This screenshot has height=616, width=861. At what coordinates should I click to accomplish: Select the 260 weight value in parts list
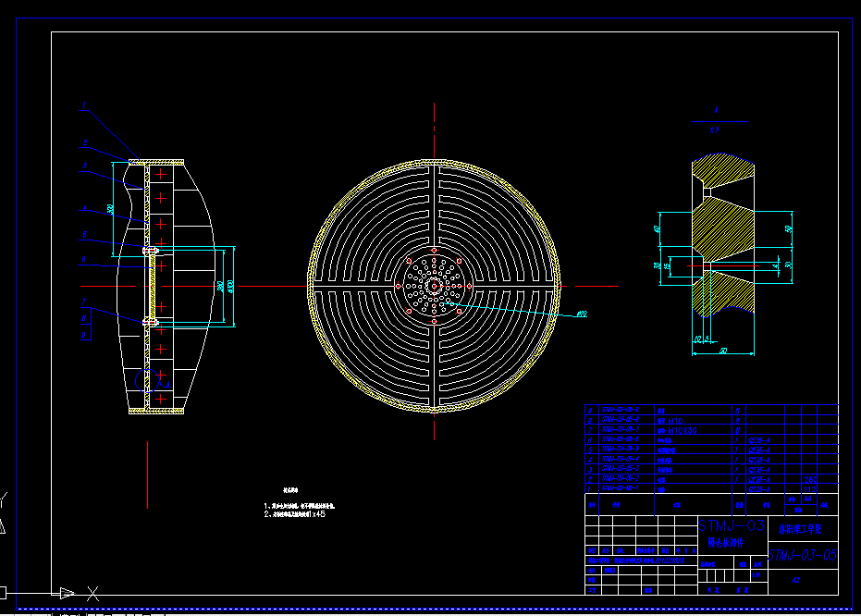[x=810, y=480]
